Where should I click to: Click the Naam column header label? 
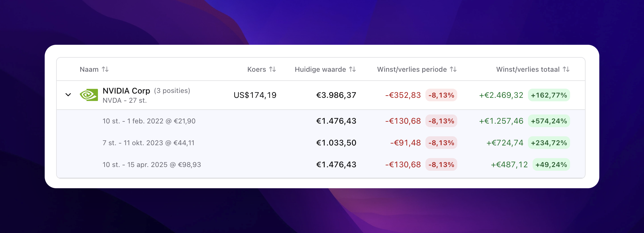89,69
